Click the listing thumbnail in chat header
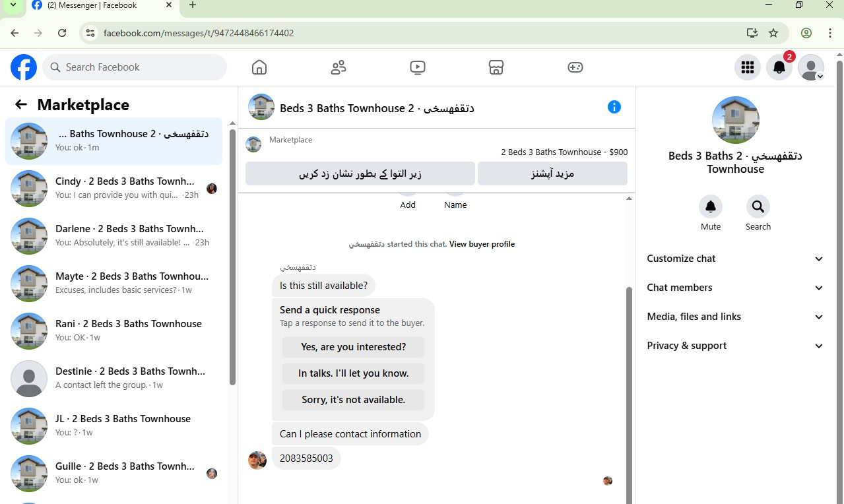The image size is (844, 504). coord(261,107)
